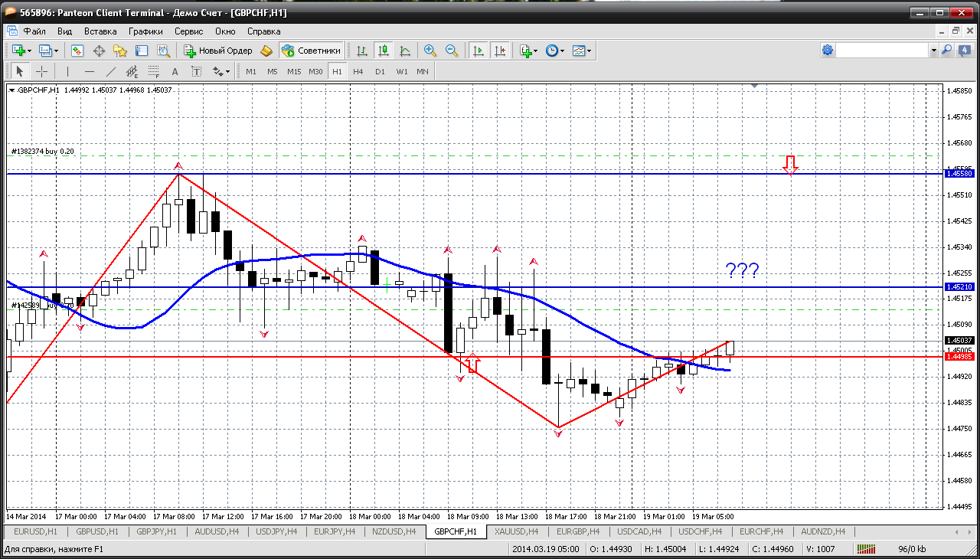This screenshot has height=559, width=980.
Task: Select the Equidistant Channel tool
Action: pos(132,71)
